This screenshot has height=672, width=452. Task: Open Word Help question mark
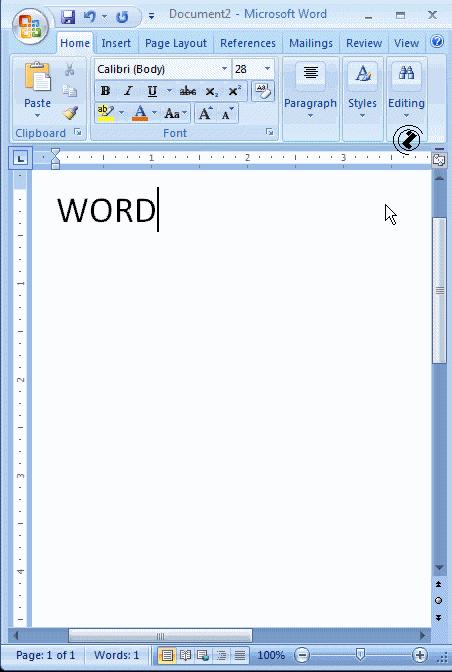click(437, 42)
